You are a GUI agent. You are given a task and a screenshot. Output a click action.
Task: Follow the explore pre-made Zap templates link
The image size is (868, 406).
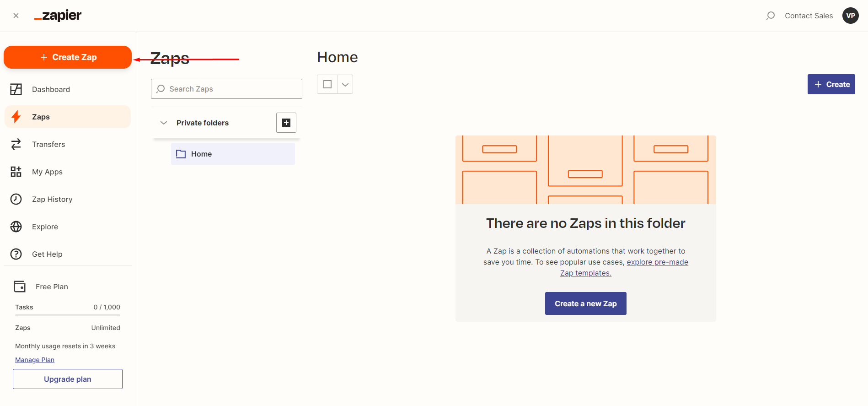click(x=624, y=267)
